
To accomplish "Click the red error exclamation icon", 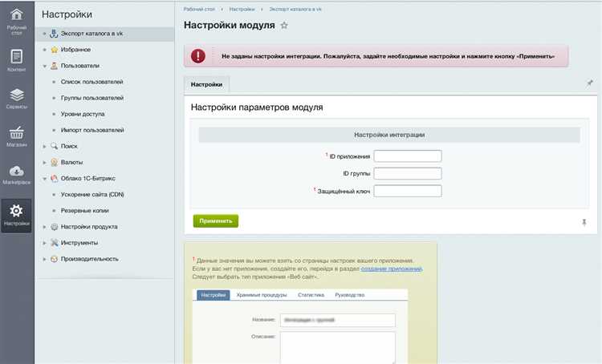I will click(198, 56).
